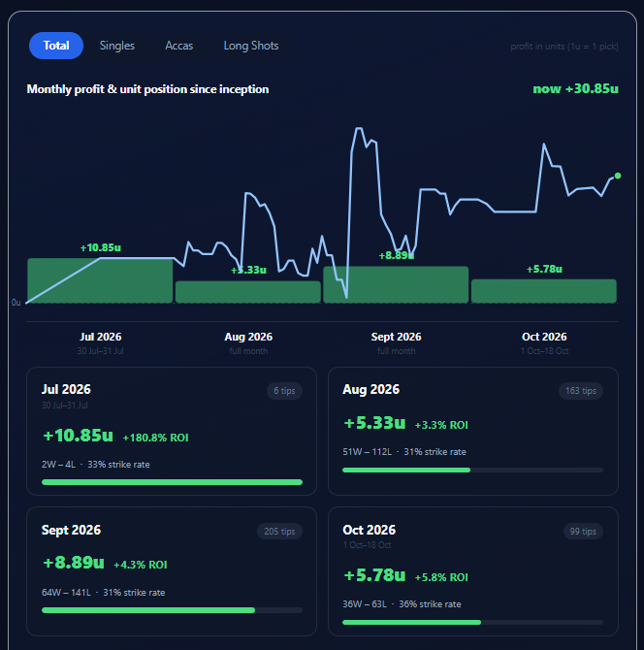Image resolution: width=644 pixels, height=650 pixels.
Task: Select the Total tab
Action: click(56, 46)
